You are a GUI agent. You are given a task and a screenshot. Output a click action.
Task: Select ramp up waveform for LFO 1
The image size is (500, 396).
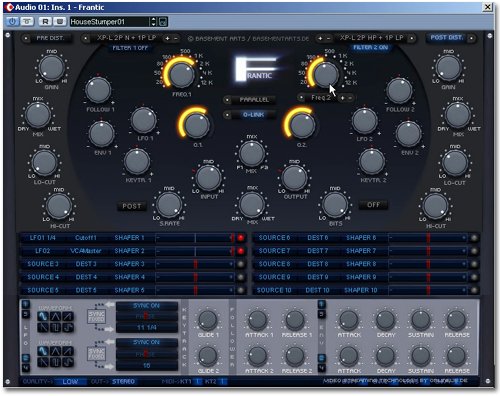(x=68, y=316)
